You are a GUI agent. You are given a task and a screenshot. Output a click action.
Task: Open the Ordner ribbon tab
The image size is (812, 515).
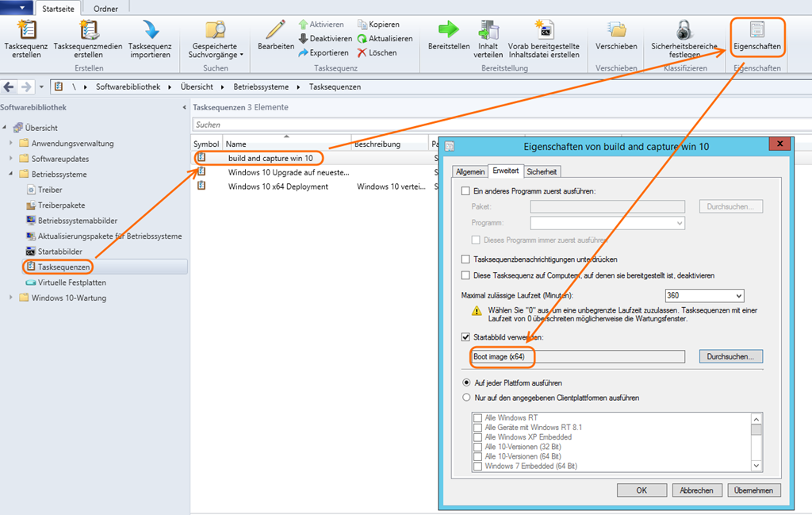105,9
